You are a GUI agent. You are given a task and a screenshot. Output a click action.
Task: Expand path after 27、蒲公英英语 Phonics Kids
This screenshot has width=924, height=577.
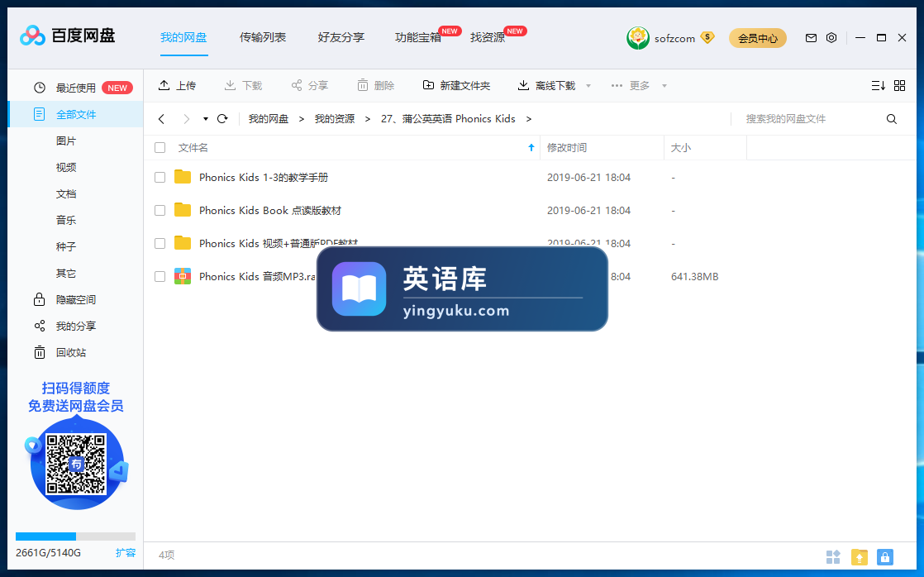click(529, 119)
